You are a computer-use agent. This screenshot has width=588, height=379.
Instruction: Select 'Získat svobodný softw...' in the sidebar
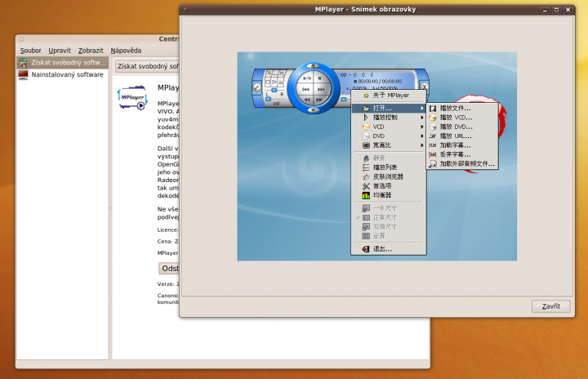pyautogui.click(x=63, y=63)
